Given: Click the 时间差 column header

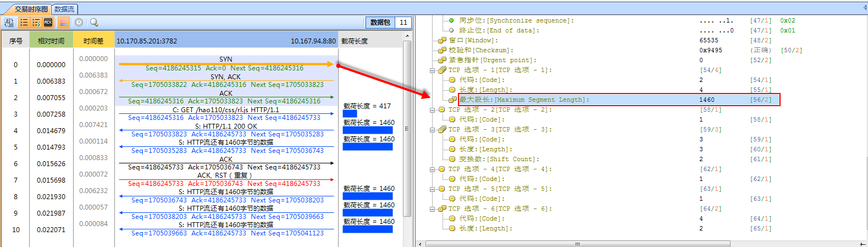Looking at the screenshot, I should [93, 41].
